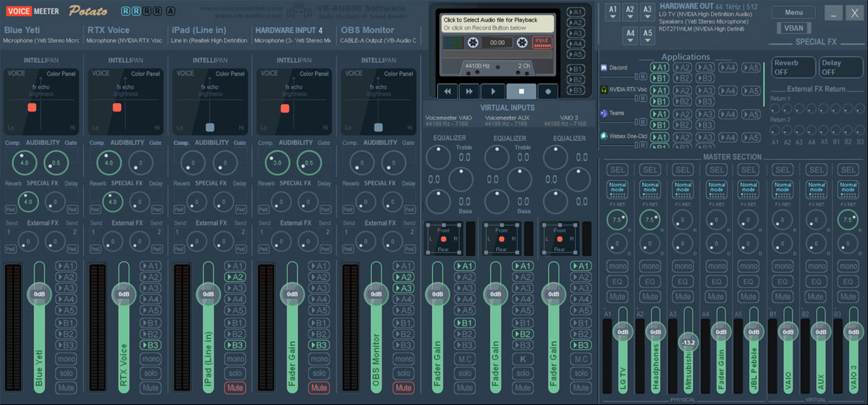The height and width of the screenshot is (405, 868).
Task: Open the VBAN settings
Action: click(793, 28)
